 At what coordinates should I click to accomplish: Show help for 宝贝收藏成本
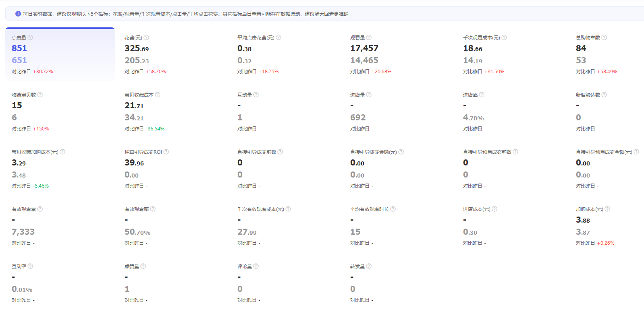click(x=158, y=95)
